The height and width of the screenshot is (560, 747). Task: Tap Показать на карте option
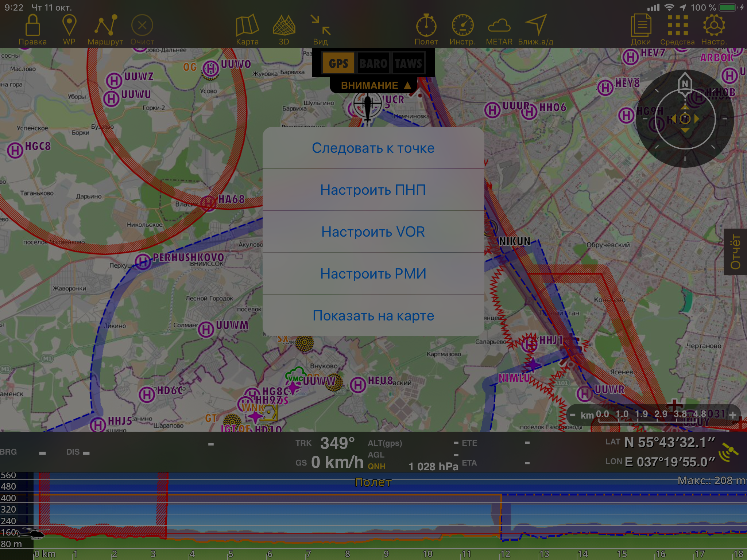click(373, 316)
